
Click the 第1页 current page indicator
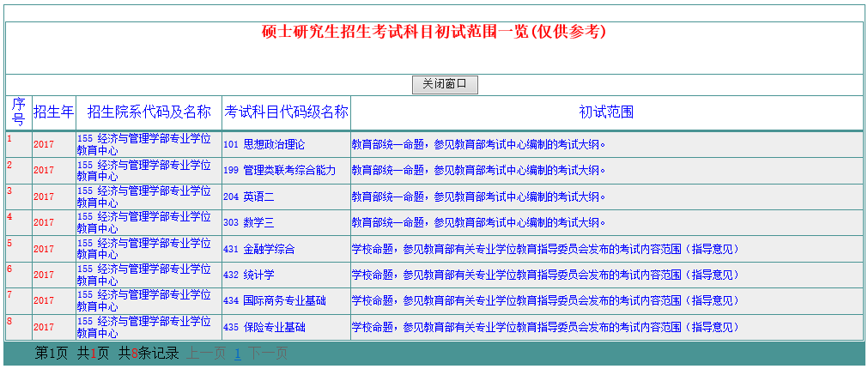click(x=51, y=353)
